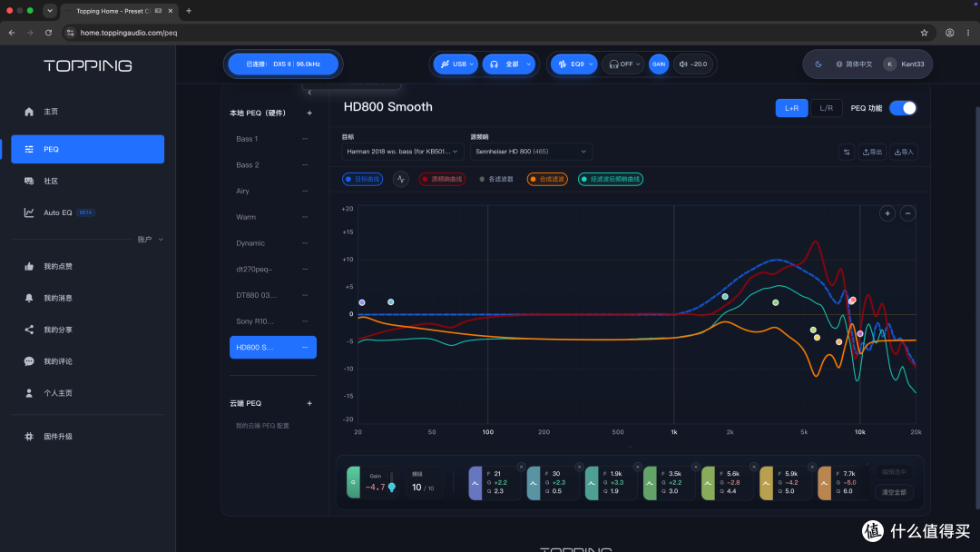The width and height of the screenshot is (980, 552).
Task: Click the 清空全部 clear all button
Action: click(894, 493)
